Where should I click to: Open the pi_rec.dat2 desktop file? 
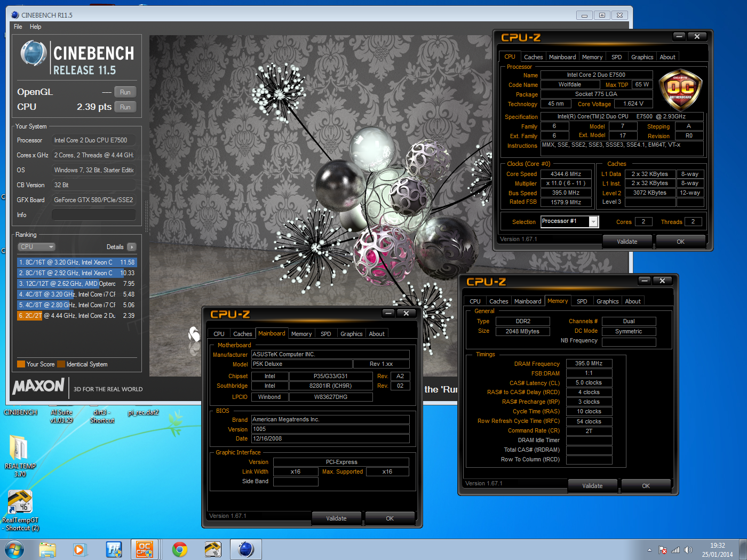coord(143,412)
